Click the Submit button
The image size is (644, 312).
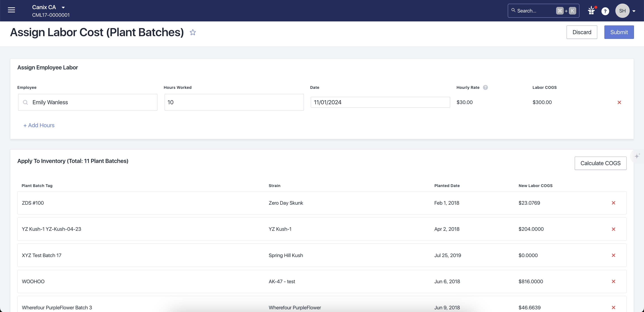pyautogui.click(x=619, y=32)
